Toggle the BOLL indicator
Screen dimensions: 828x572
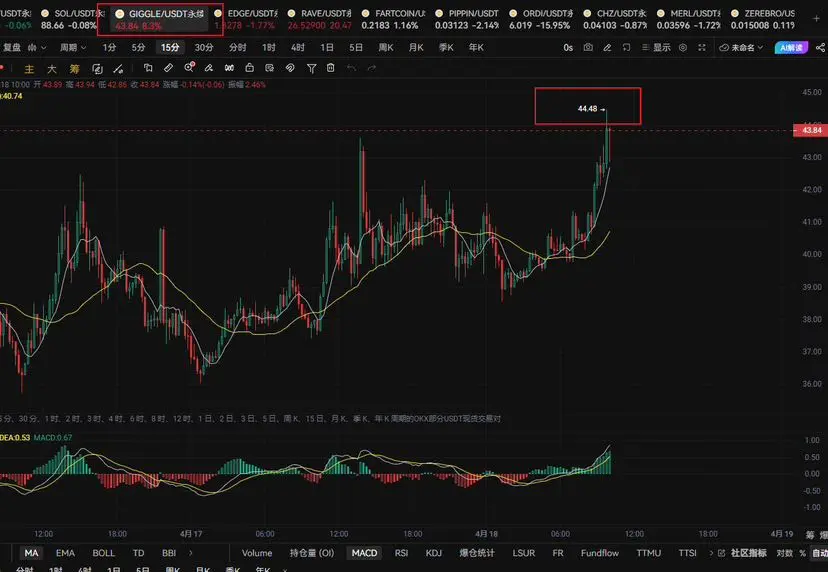click(x=104, y=553)
